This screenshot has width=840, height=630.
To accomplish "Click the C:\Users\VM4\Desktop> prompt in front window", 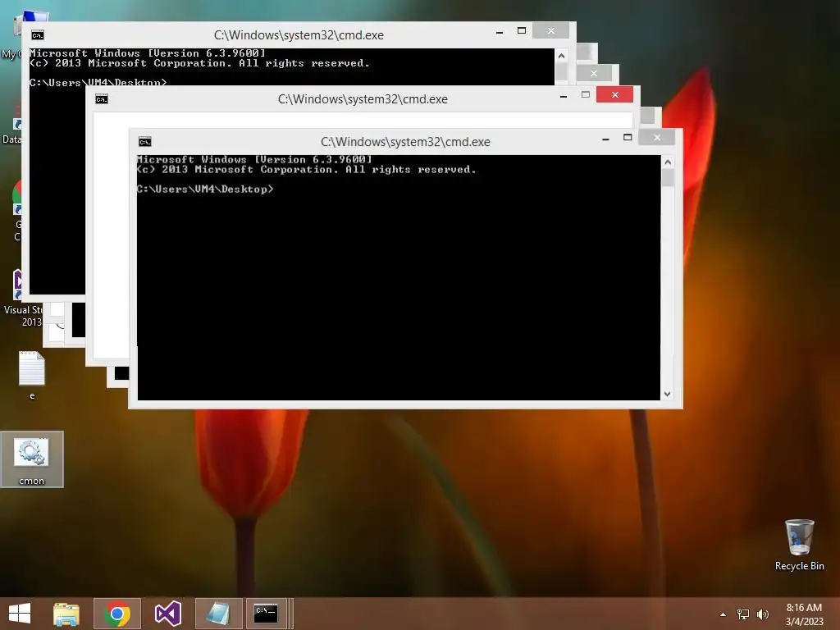I will [x=204, y=189].
